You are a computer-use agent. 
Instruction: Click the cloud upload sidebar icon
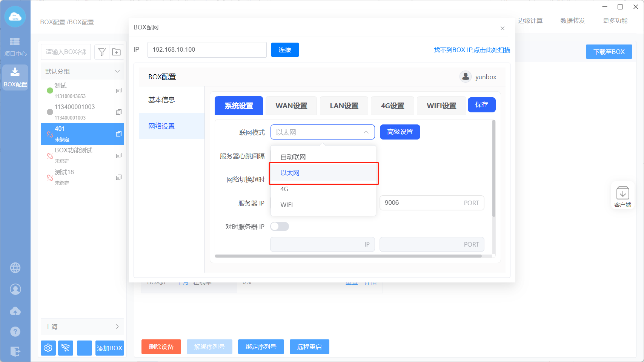[x=15, y=311]
